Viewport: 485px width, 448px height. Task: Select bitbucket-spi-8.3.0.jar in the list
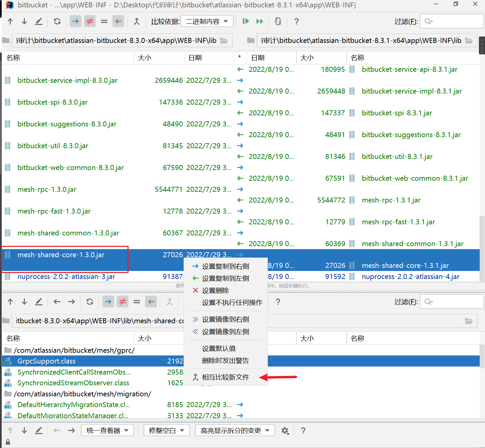53,102
